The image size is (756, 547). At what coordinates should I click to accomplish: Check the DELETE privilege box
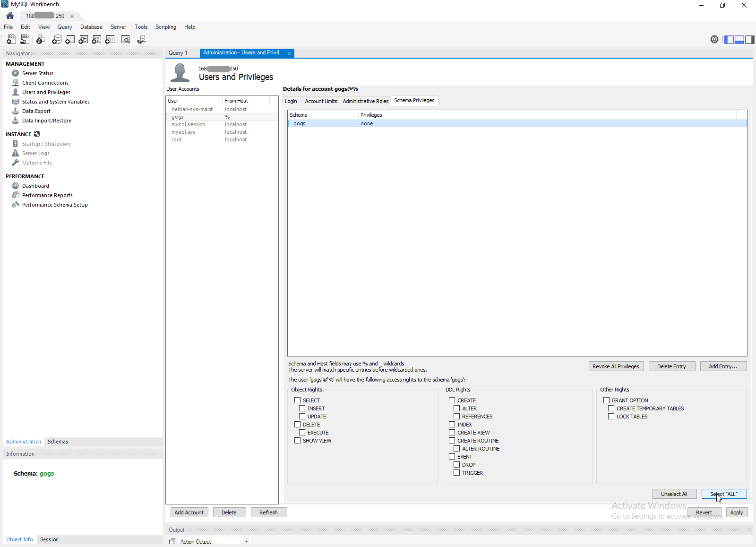pyautogui.click(x=298, y=425)
